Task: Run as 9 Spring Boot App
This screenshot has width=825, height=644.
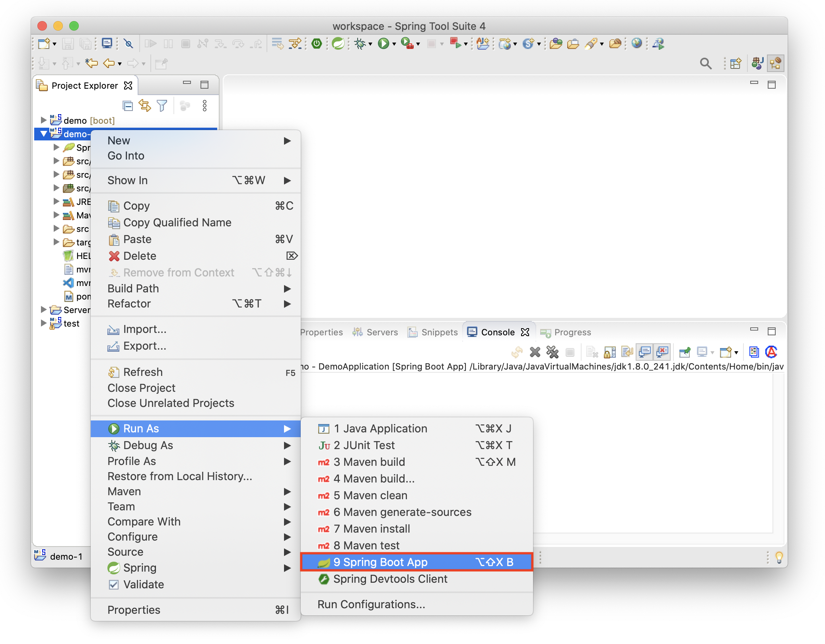Action: click(x=416, y=562)
